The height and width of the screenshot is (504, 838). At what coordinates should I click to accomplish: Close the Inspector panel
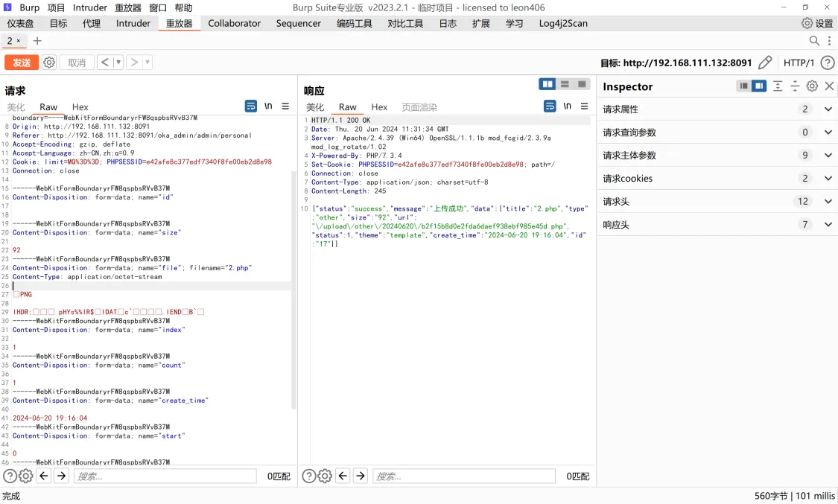(x=829, y=86)
